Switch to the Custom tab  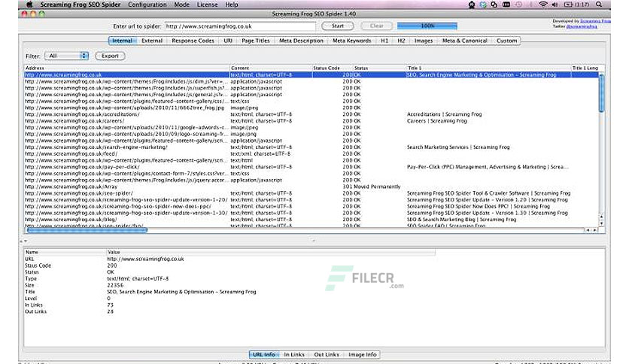coord(506,41)
